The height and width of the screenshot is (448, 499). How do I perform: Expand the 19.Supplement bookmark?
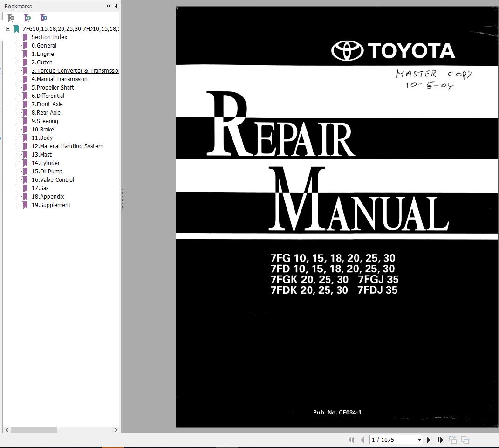17,205
